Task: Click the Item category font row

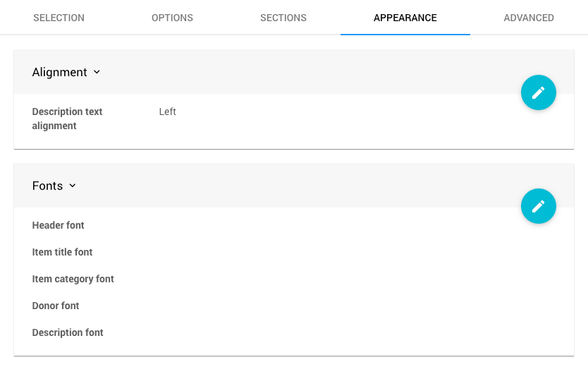Action: (73, 279)
